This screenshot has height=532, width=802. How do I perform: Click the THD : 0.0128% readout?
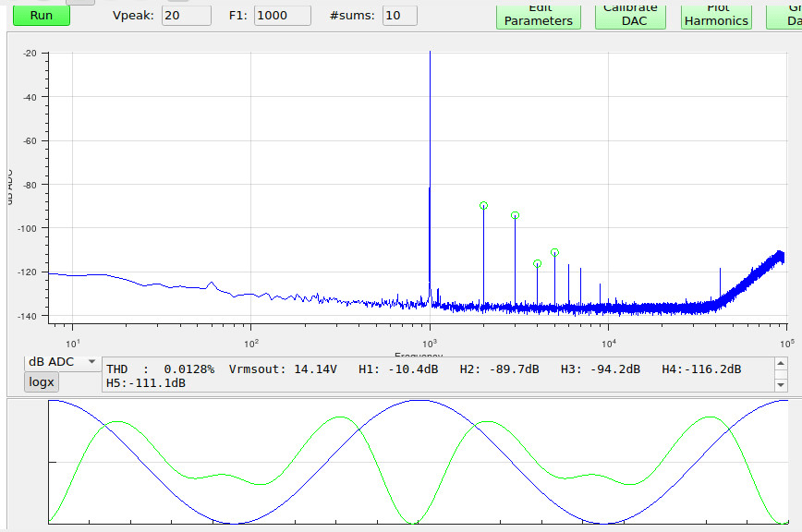160,369
